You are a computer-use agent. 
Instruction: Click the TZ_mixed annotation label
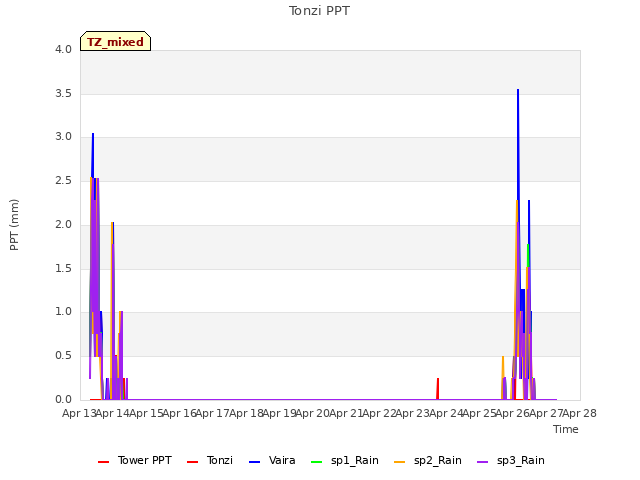(116, 41)
